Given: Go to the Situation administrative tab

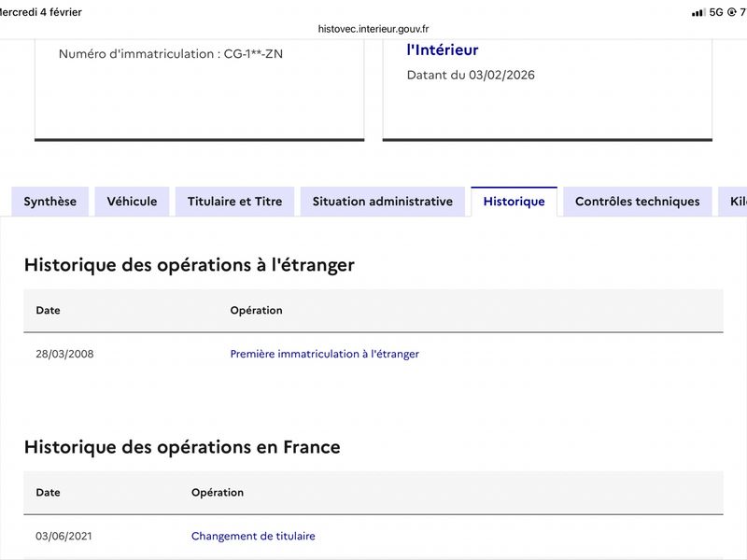Looking at the screenshot, I should pos(382,202).
